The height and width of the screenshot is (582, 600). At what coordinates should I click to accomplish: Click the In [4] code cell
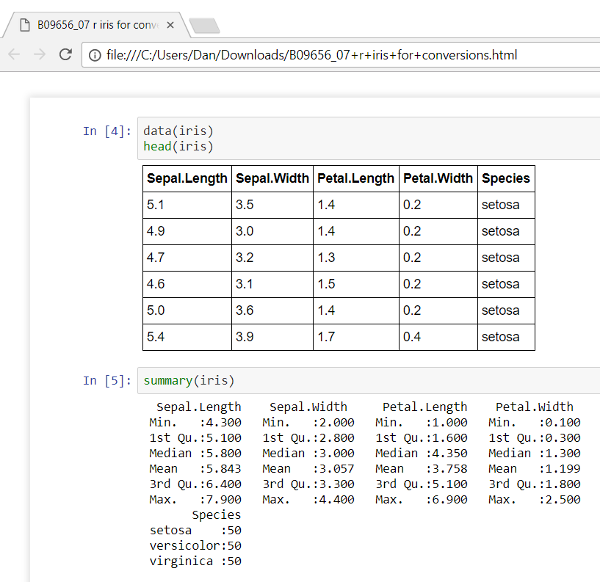coord(368,138)
